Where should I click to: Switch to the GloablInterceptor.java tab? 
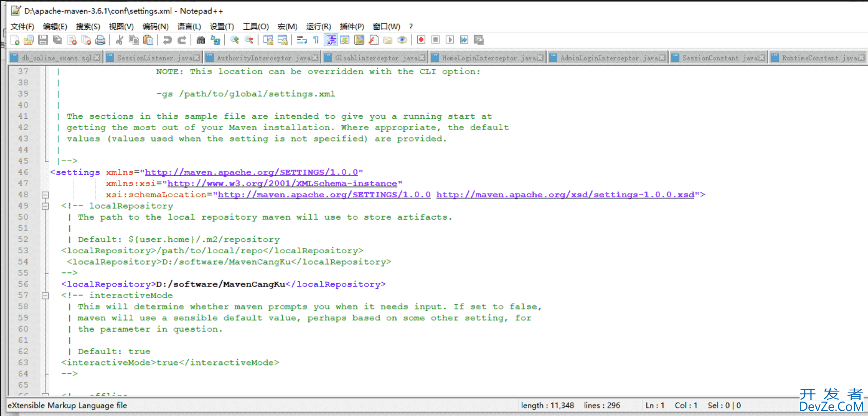coord(376,58)
